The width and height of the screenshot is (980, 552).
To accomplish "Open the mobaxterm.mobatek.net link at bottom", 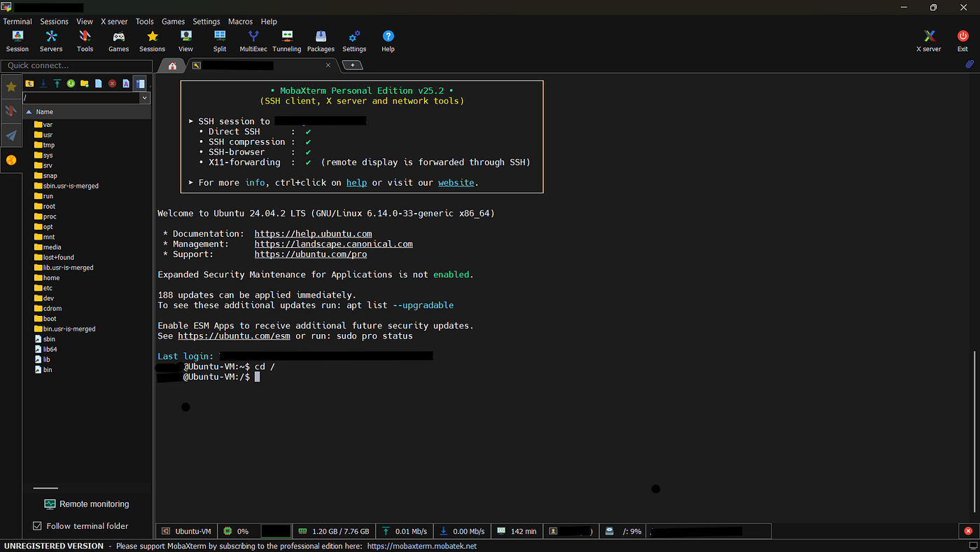I will coord(421,546).
